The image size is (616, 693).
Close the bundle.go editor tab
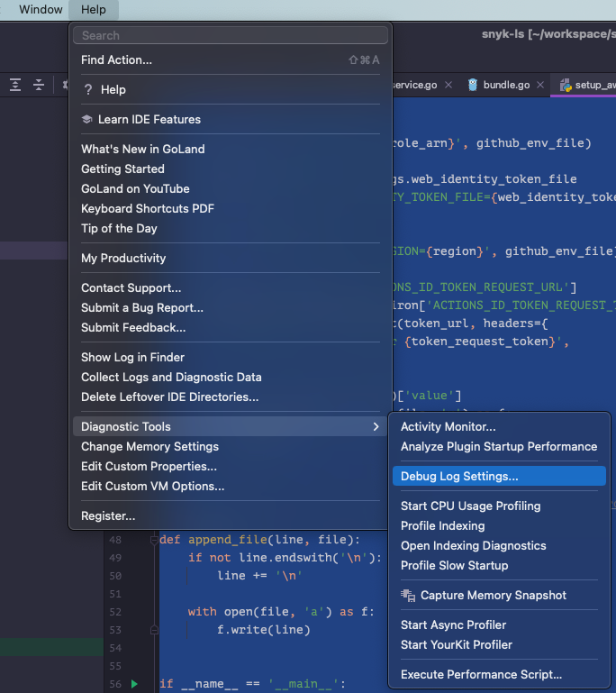tap(540, 85)
